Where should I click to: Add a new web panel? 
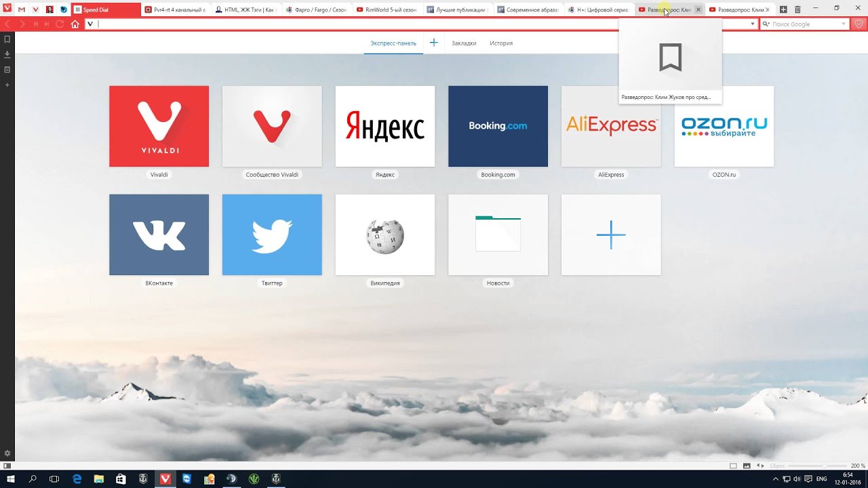7,85
